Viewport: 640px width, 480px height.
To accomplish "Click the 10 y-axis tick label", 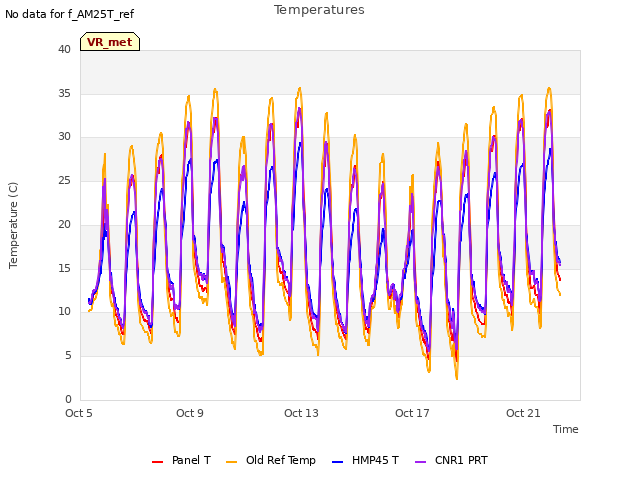I will (x=64, y=312).
